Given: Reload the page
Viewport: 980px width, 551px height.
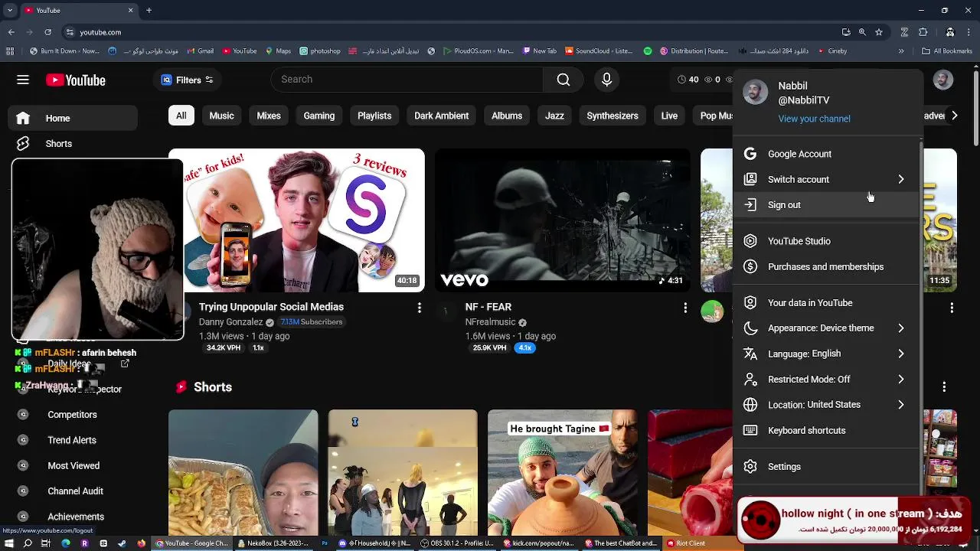Looking at the screenshot, I should (47, 32).
